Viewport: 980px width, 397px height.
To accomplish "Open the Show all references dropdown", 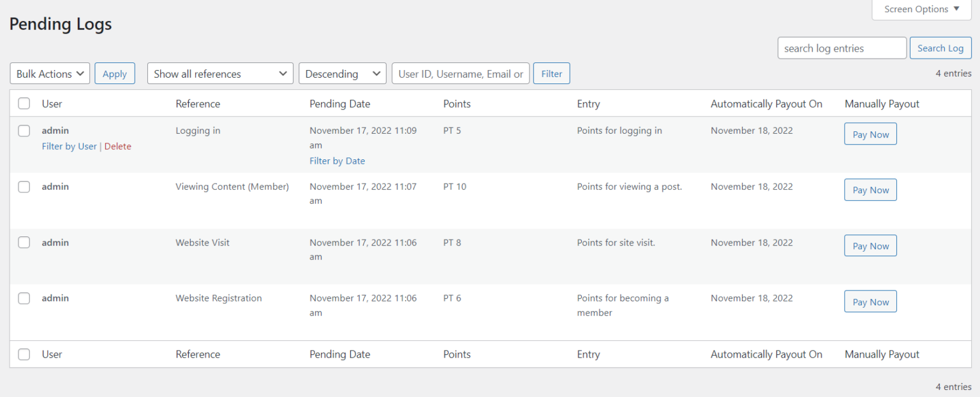I will 219,73.
